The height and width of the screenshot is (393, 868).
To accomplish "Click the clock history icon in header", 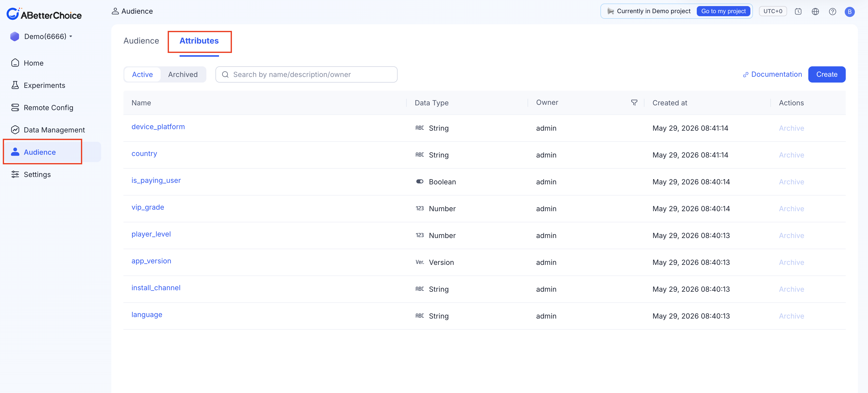I will point(798,11).
